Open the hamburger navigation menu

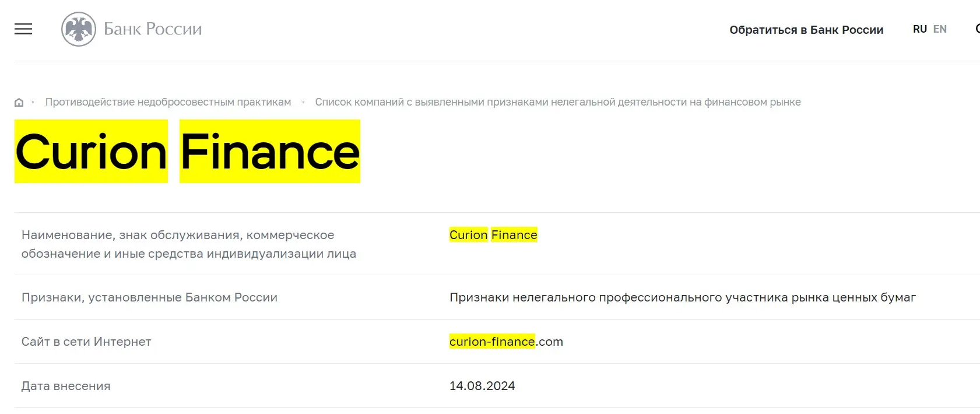[x=23, y=29]
